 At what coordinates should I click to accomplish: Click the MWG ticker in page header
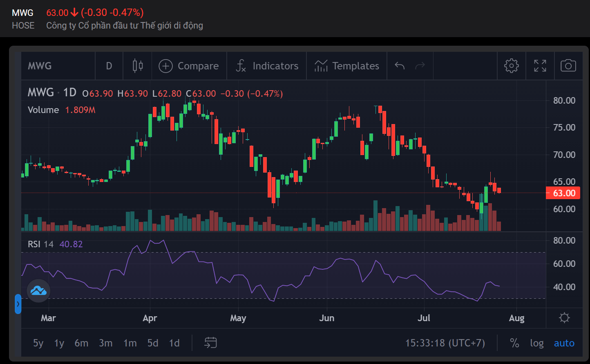tap(22, 13)
